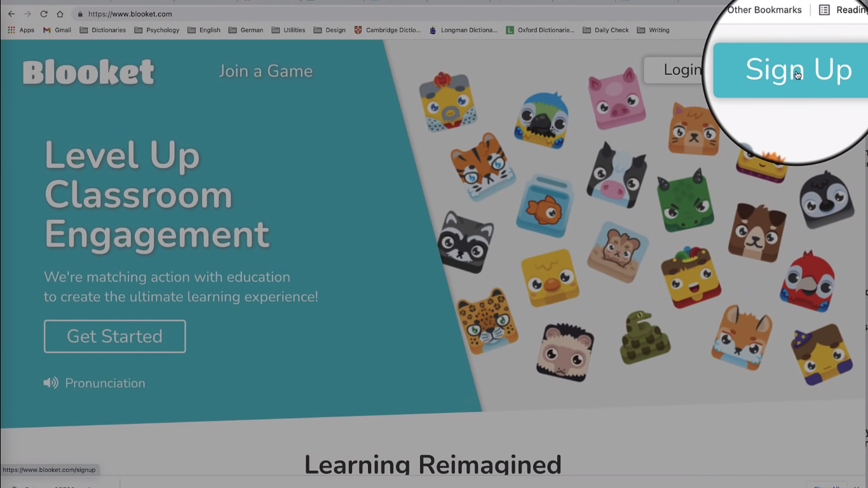Click the speaker icon next to Pronunciation

click(x=50, y=383)
